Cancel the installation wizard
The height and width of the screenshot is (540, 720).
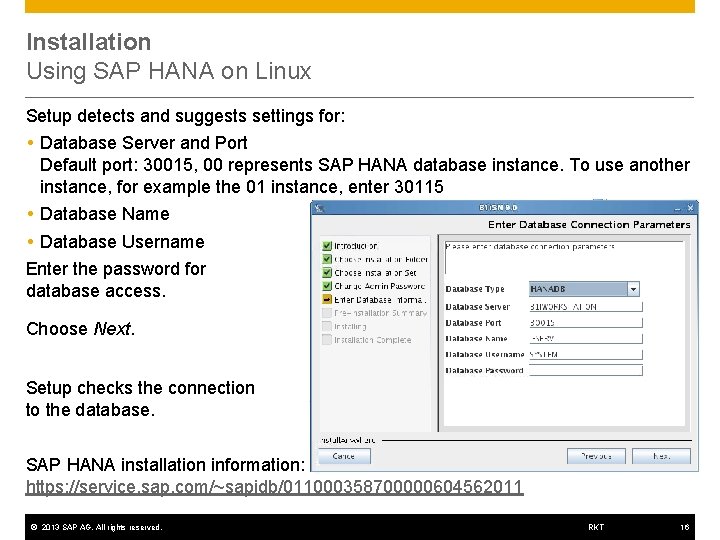(x=344, y=456)
